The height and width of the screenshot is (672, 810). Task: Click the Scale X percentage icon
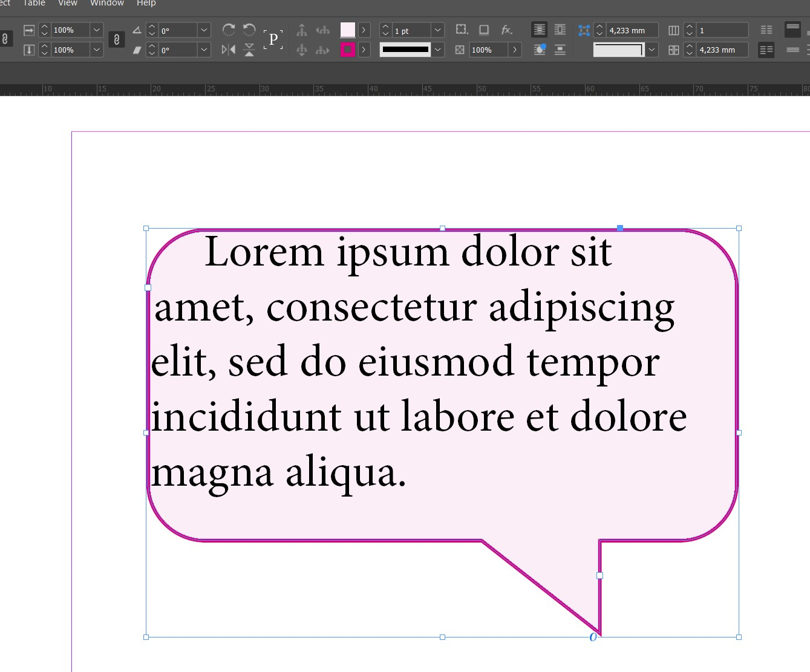[29, 30]
